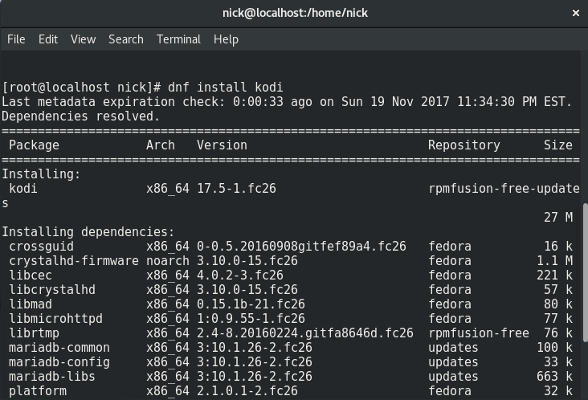Click the 'Installing dependencies:' line
The height and width of the screenshot is (400, 588).
tap(88, 232)
